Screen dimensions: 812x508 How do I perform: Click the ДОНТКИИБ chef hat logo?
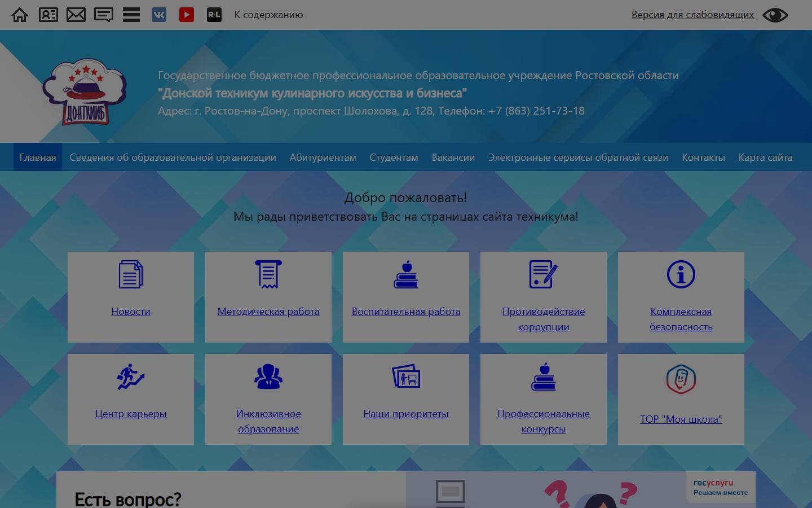coord(85,92)
